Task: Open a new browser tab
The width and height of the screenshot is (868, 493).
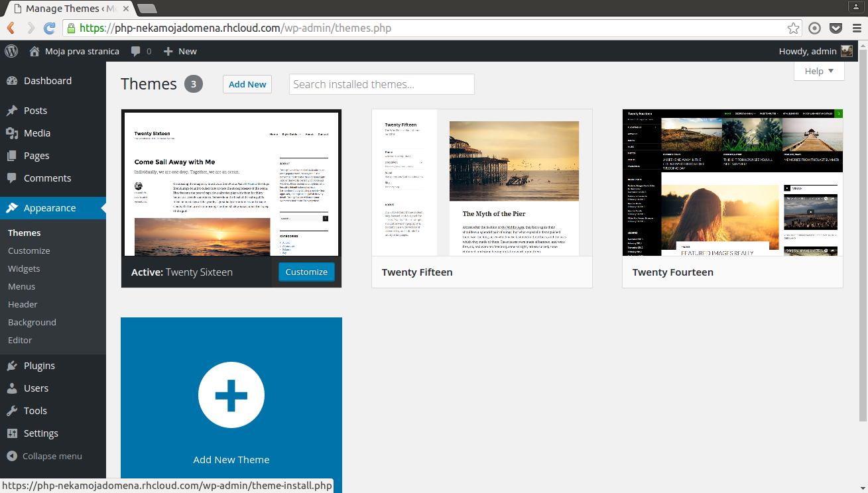Action: [x=147, y=9]
